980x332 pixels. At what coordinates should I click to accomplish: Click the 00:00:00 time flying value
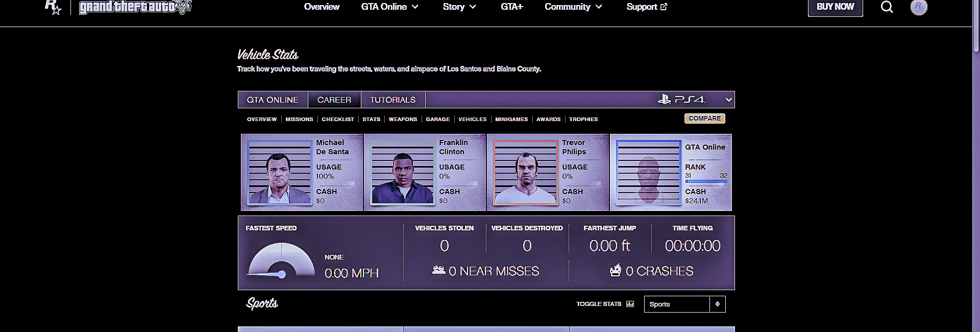[693, 246]
